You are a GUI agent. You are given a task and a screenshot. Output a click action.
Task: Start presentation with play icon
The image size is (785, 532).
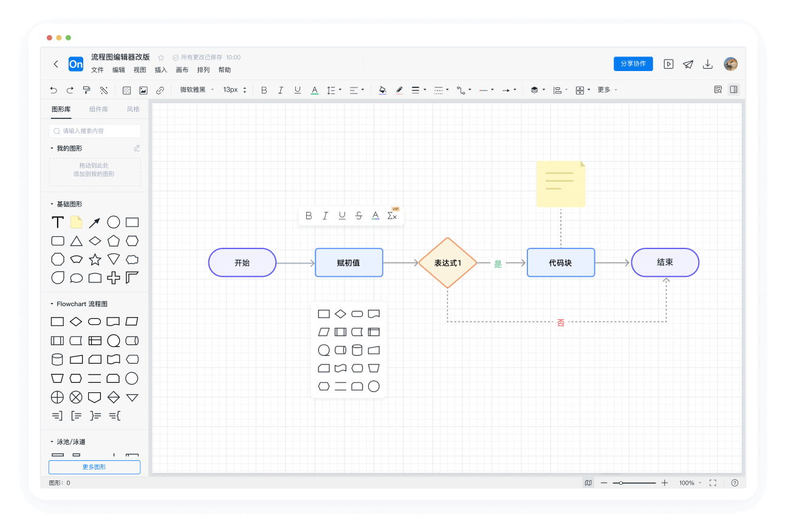tap(668, 64)
